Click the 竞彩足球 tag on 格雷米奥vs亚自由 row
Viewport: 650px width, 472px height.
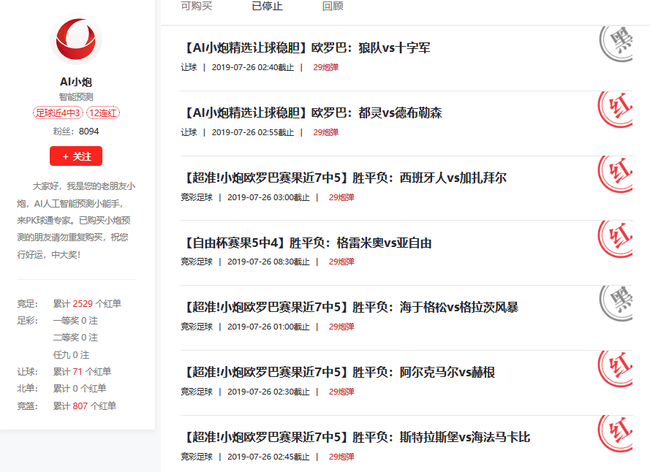196,261
